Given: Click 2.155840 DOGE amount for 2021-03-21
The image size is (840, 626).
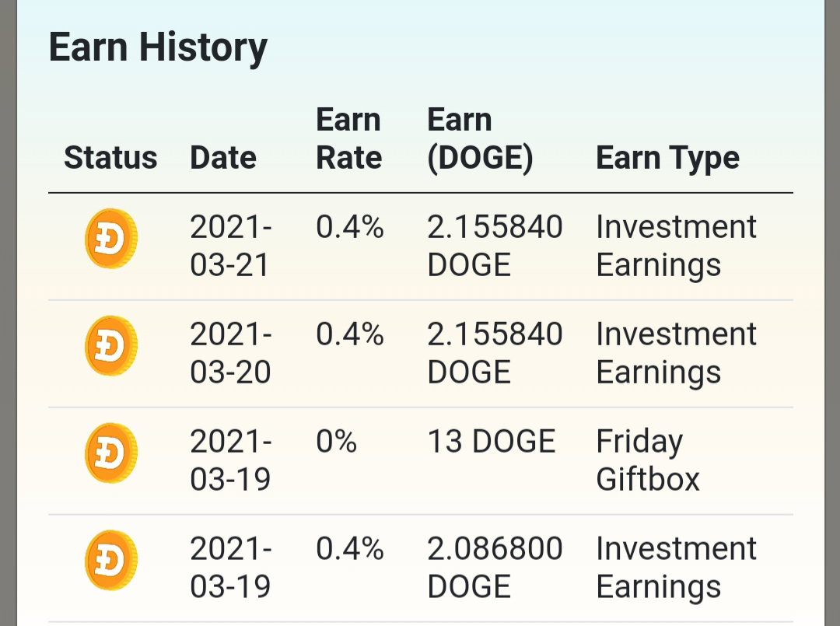Looking at the screenshot, I should [495, 246].
